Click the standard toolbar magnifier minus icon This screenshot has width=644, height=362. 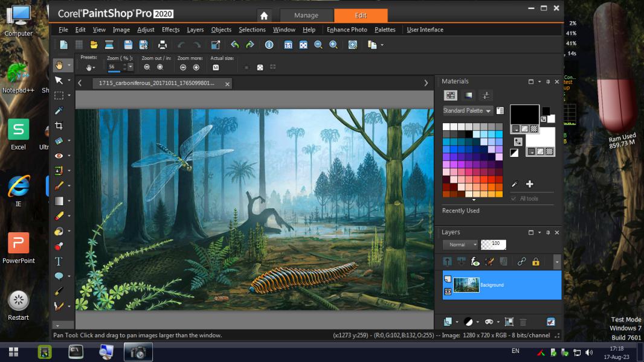pyautogui.click(x=318, y=45)
